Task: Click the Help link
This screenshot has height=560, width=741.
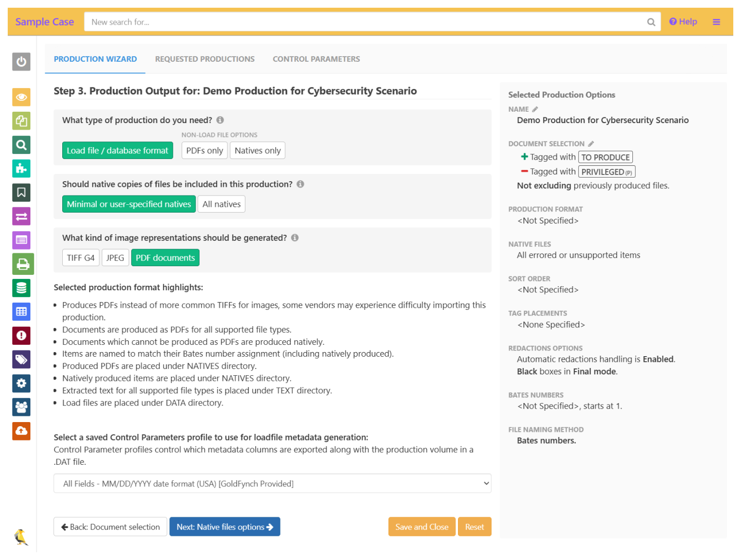Action: (x=683, y=22)
